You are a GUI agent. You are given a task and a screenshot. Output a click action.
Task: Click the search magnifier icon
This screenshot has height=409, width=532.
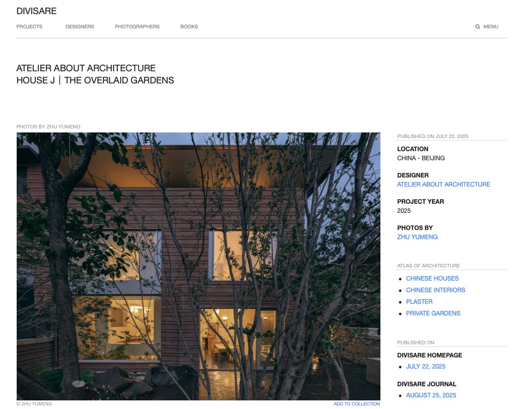point(477,26)
